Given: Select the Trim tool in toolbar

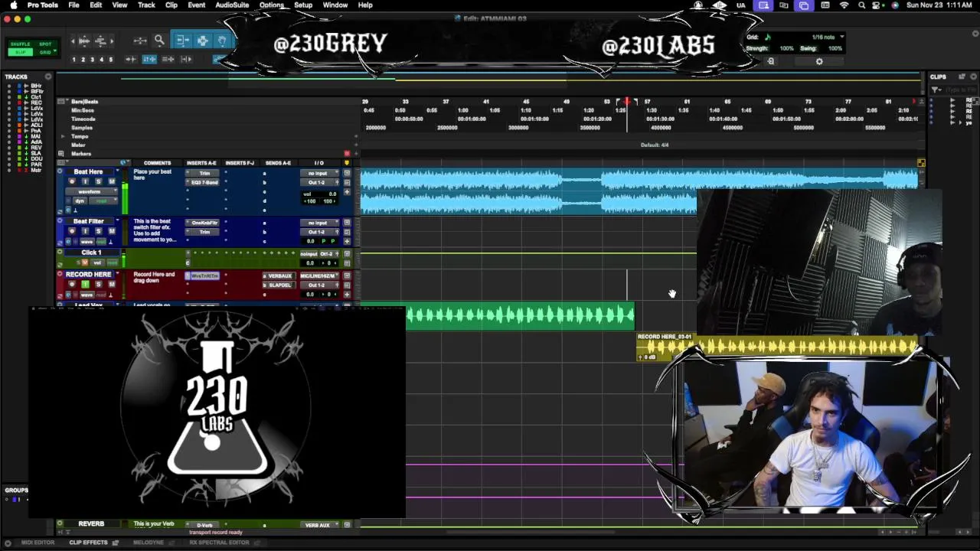Looking at the screenshot, I should 182,41.
